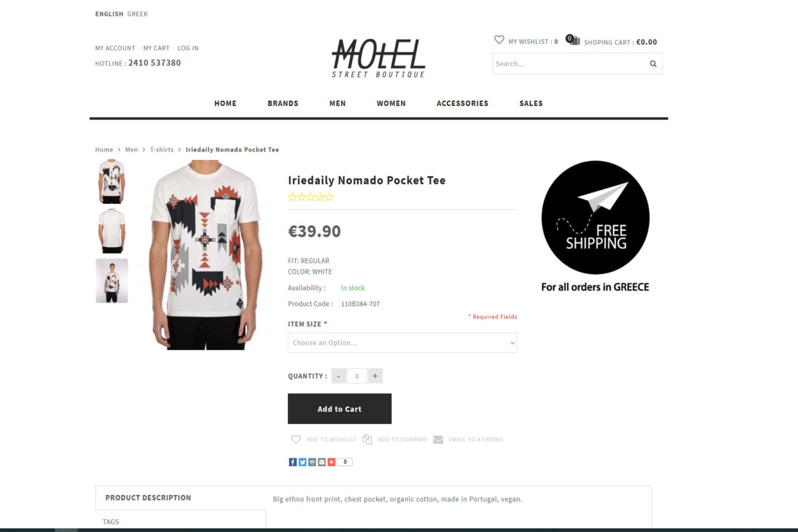Click the orange plus share icon
The height and width of the screenshot is (532, 798).
tap(331, 462)
